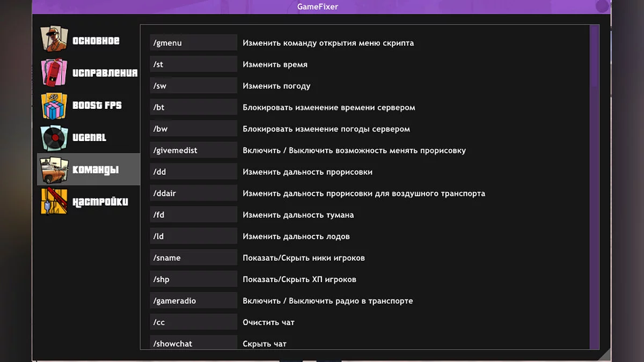Select the /sw weather command field
Screen dimensions: 644x362
(193, 86)
